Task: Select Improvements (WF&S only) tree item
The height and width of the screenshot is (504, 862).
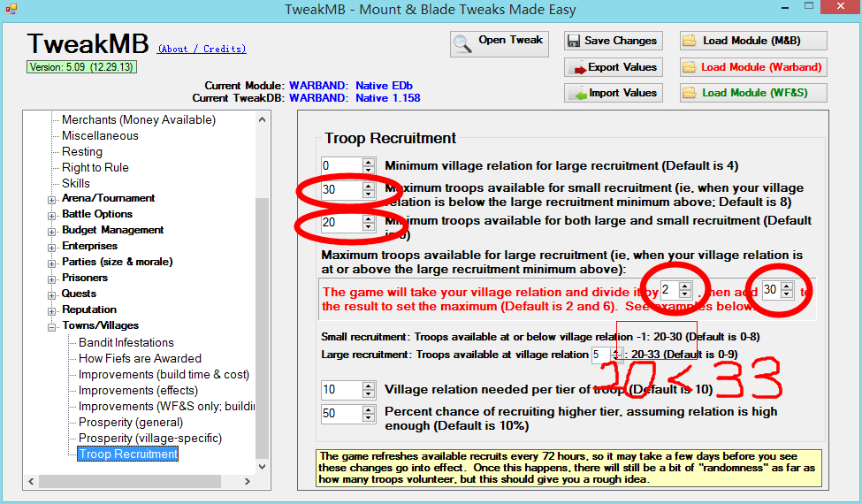Action: tap(166, 406)
